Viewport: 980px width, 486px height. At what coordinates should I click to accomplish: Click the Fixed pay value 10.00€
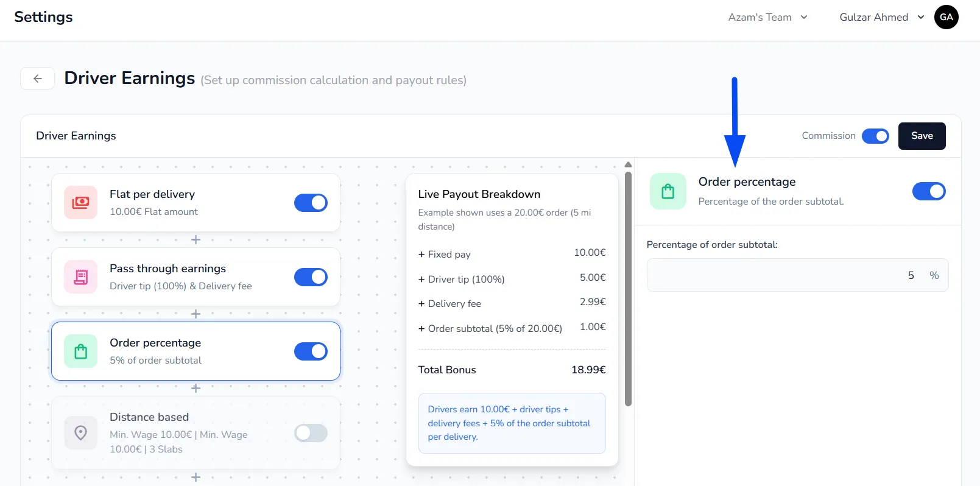click(590, 253)
